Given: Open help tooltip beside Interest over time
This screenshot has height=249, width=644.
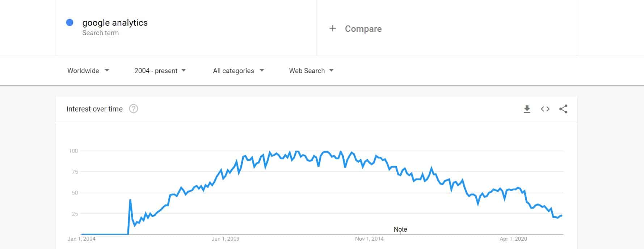Looking at the screenshot, I should point(134,109).
